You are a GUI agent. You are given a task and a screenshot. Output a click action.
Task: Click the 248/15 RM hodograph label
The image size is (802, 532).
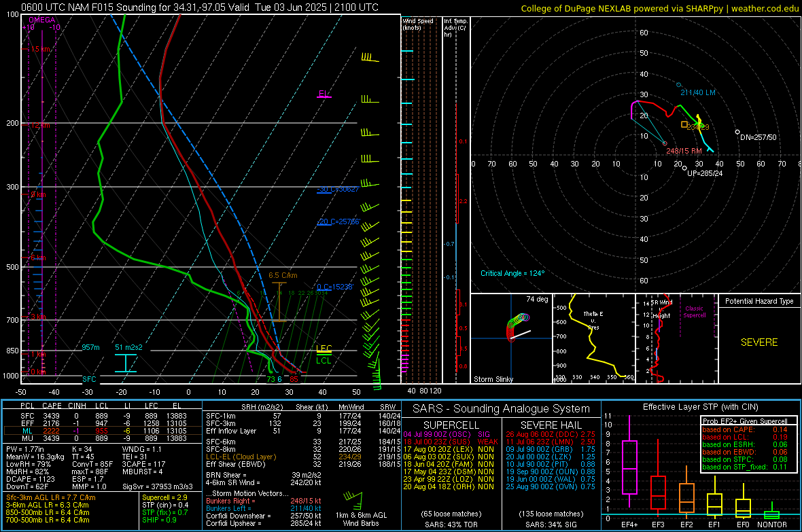click(684, 151)
